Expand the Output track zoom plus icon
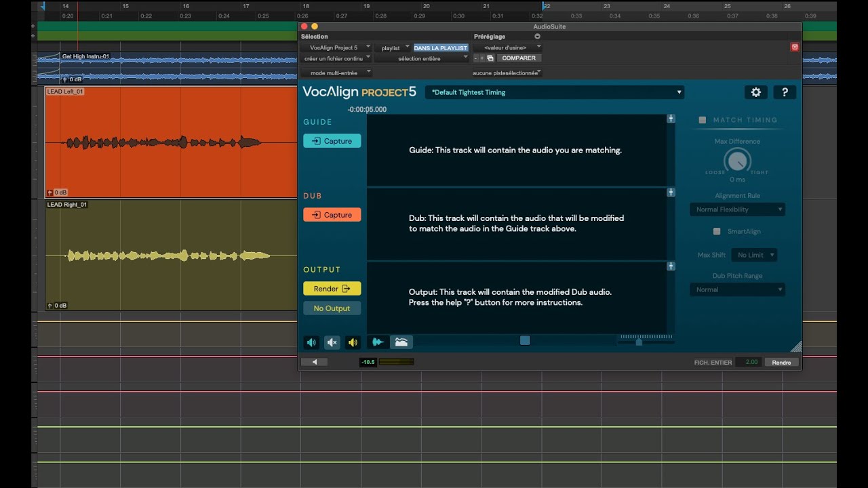The image size is (868, 488). pos(671,266)
